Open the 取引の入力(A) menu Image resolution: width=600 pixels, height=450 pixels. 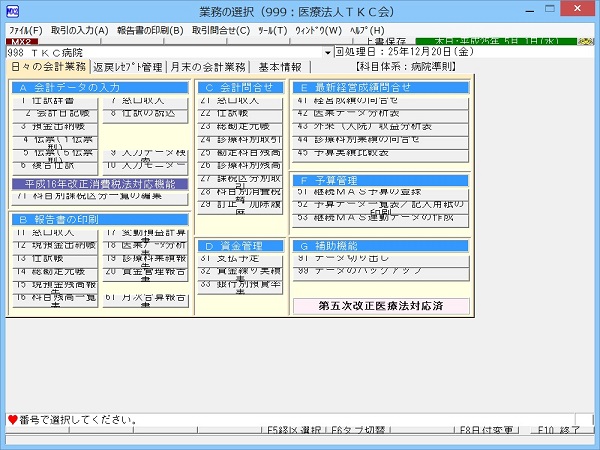coord(80,30)
